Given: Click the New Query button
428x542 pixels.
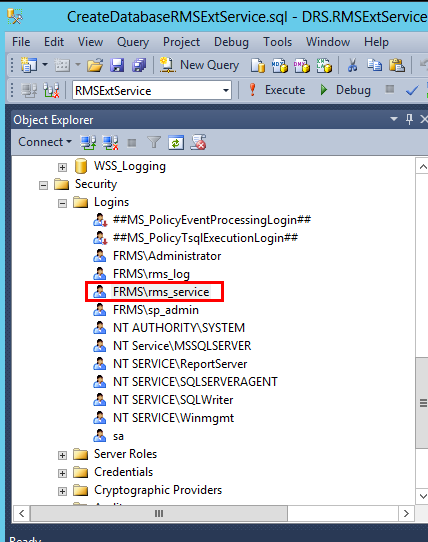Looking at the screenshot, I should click(199, 65).
